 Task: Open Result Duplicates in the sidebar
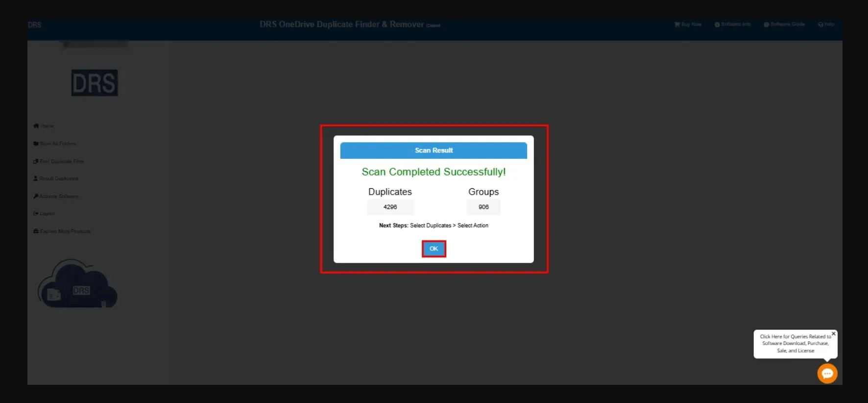tap(56, 178)
